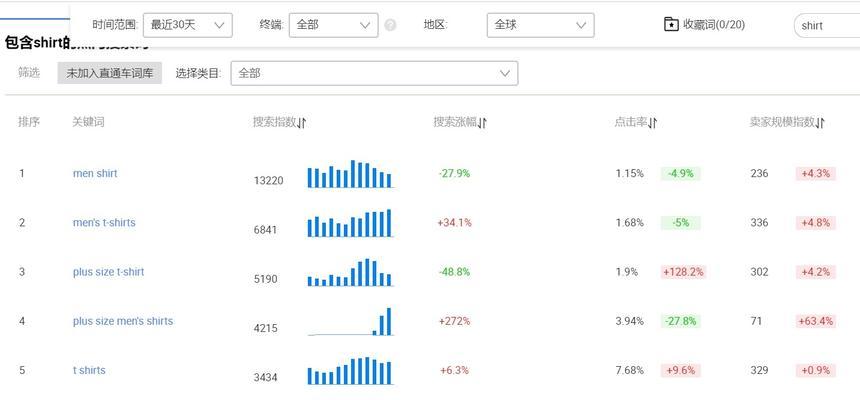
Task: Click the 卖家规模指数 column header text
Action: (x=783, y=122)
